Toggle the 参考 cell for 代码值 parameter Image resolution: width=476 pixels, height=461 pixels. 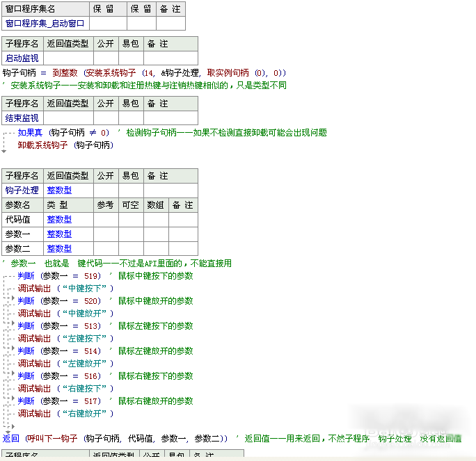point(106,220)
